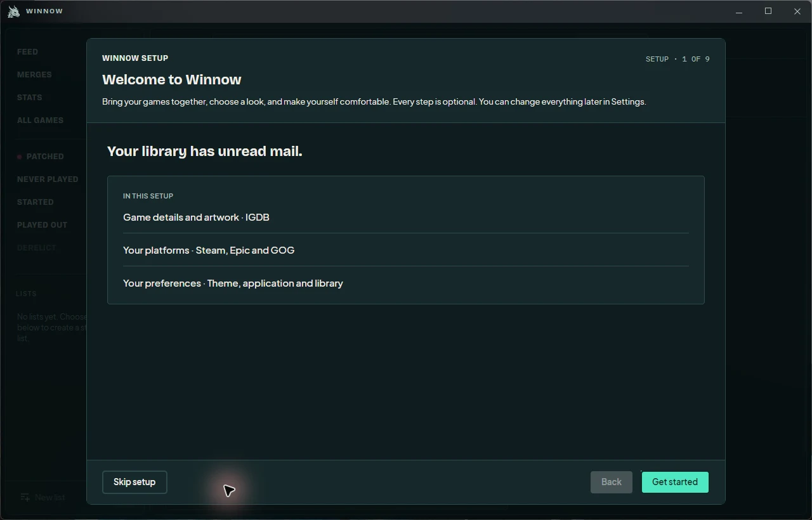This screenshot has width=812, height=520.
Task: Click 'Game details and artwork · IGDB' row
Action: click(x=406, y=217)
